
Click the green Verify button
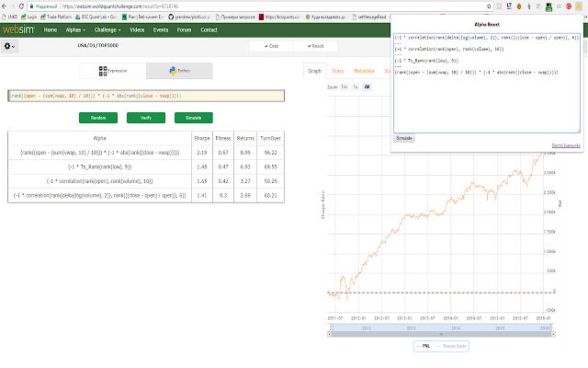[x=146, y=118]
